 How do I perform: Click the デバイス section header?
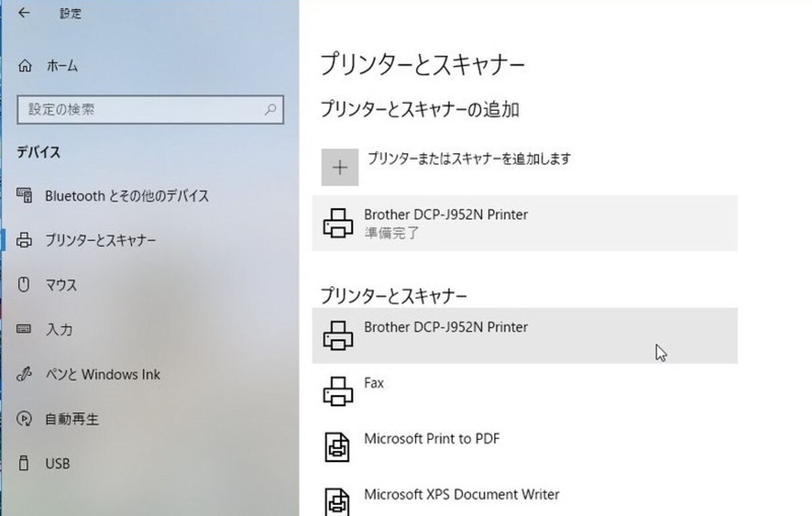click(x=39, y=152)
